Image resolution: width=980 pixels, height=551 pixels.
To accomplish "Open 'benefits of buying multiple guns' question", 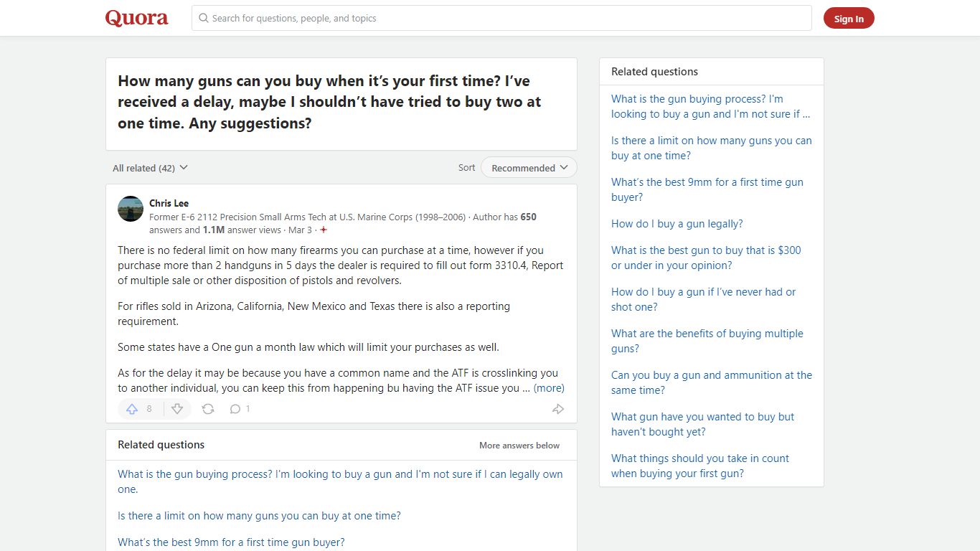I will point(707,341).
